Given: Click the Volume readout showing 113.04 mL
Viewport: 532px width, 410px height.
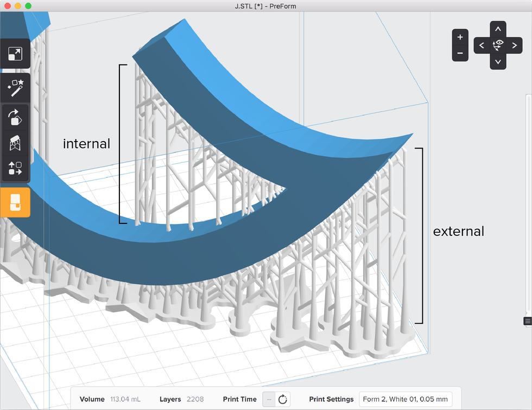Looking at the screenshot, I should pos(125,399).
